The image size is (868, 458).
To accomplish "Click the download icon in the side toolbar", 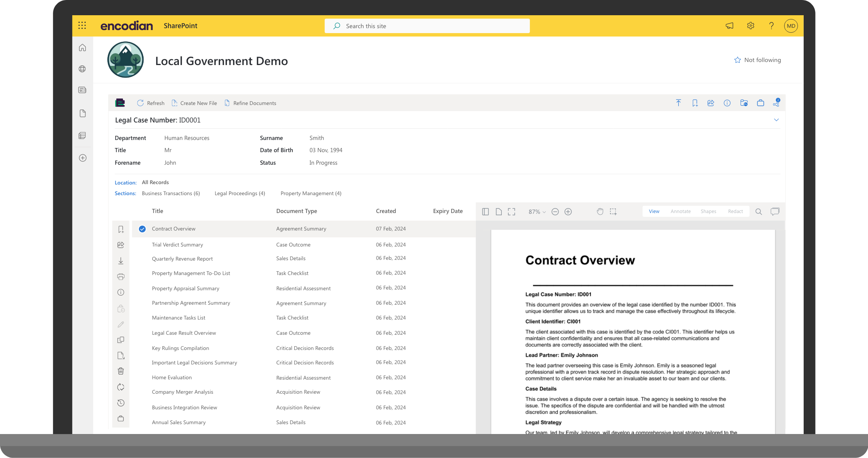I will point(121,261).
